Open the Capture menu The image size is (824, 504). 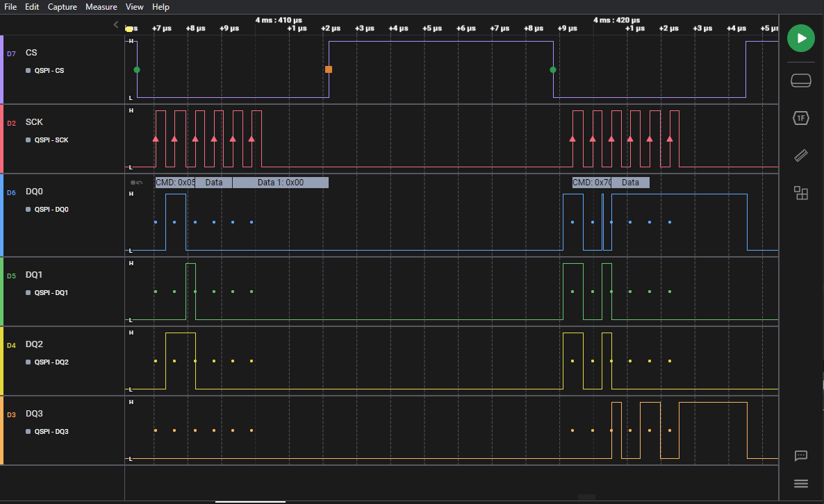point(62,7)
